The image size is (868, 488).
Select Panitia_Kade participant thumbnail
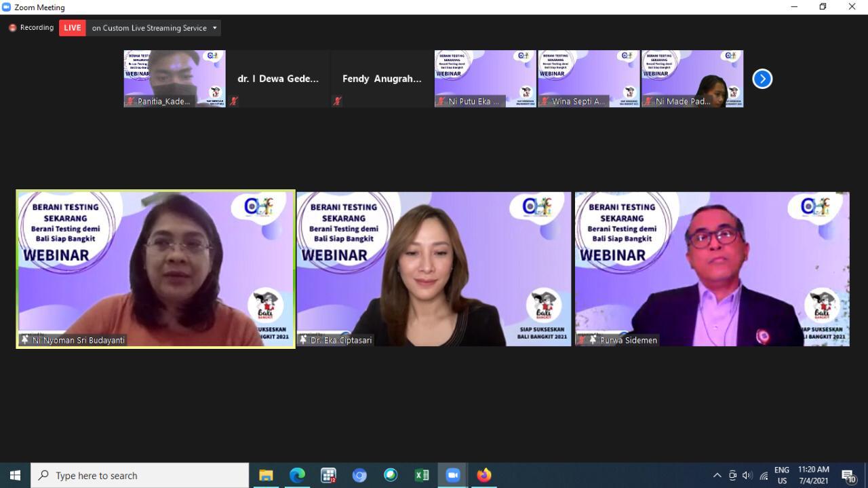(x=174, y=78)
